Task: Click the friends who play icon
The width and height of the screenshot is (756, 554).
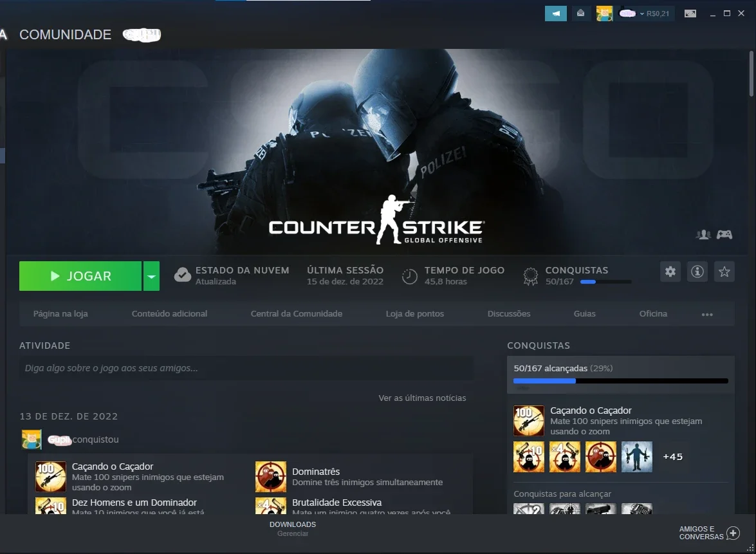Action: pyautogui.click(x=703, y=235)
